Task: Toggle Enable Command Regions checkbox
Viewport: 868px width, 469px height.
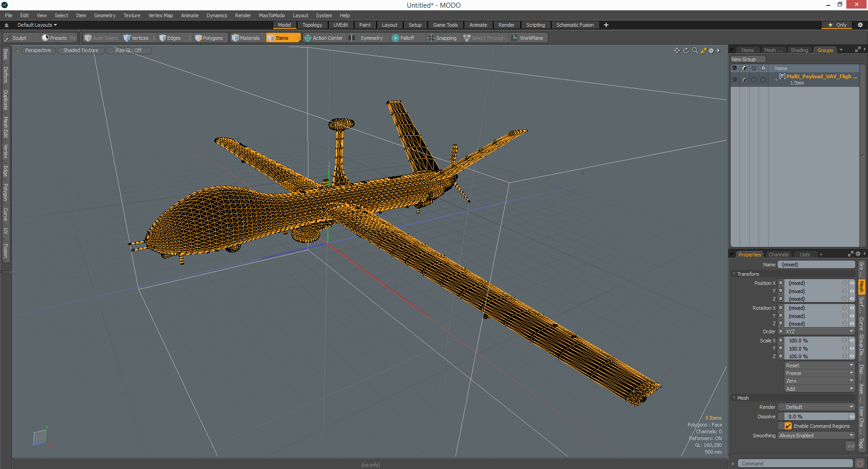Action: pos(788,426)
